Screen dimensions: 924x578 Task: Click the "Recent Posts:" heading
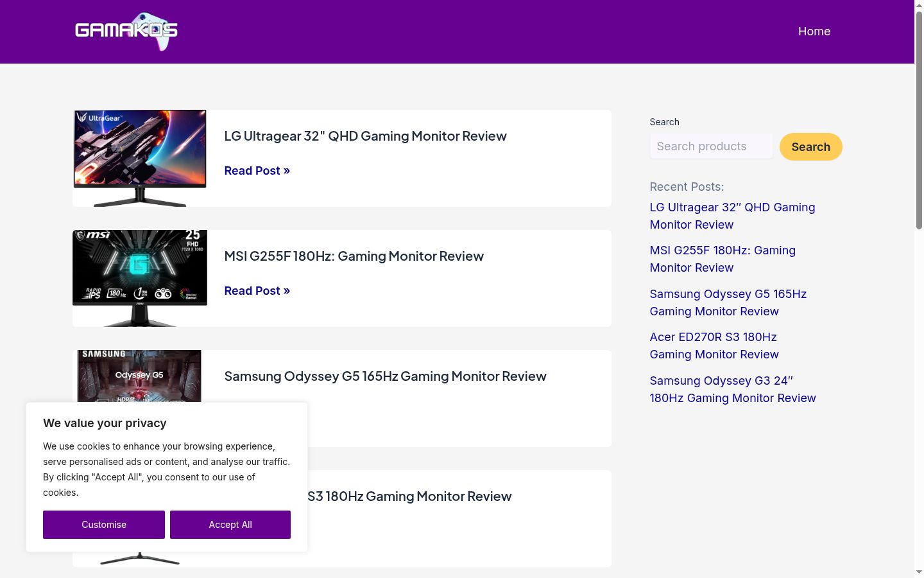click(x=687, y=187)
